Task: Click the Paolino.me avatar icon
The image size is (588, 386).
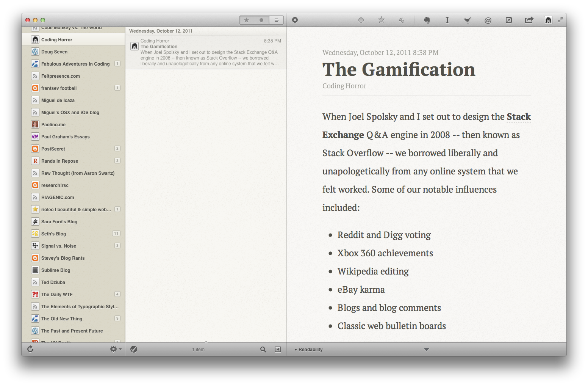Action: point(35,124)
